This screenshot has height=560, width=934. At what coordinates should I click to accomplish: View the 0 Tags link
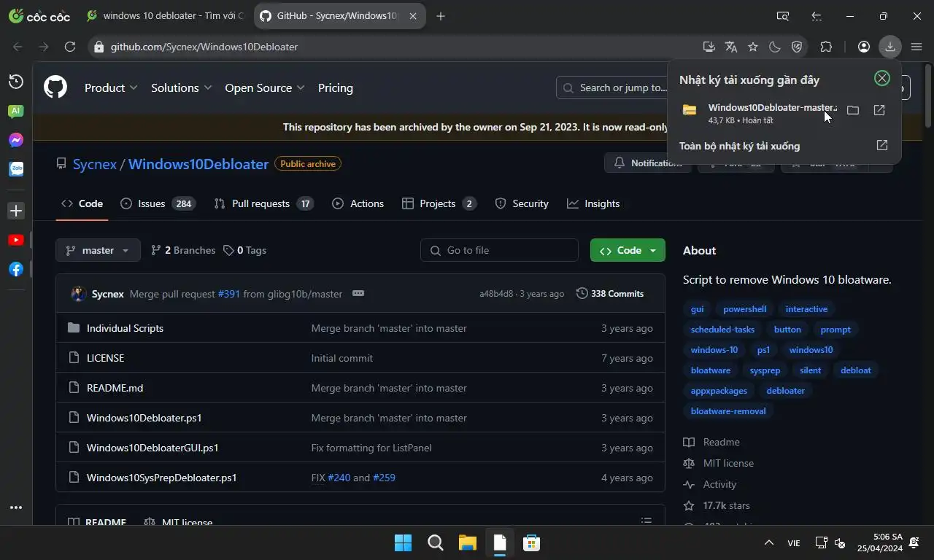point(244,250)
